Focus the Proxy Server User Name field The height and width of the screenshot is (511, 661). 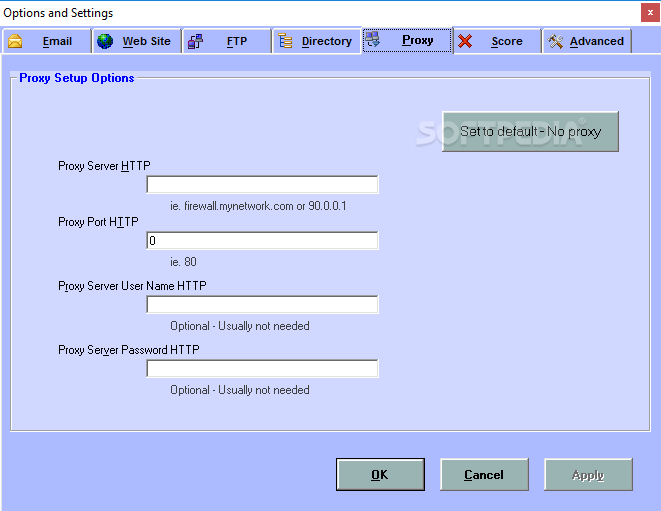tap(262, 304)
